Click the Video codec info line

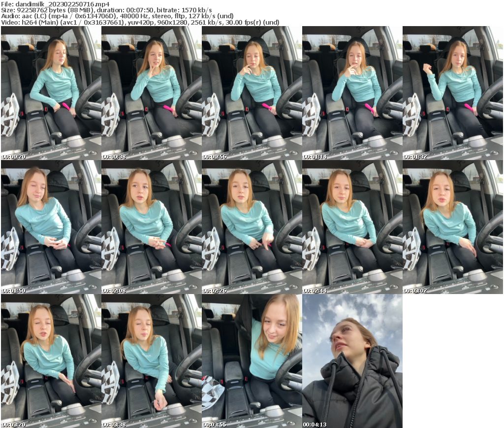(x=140, y=22)
